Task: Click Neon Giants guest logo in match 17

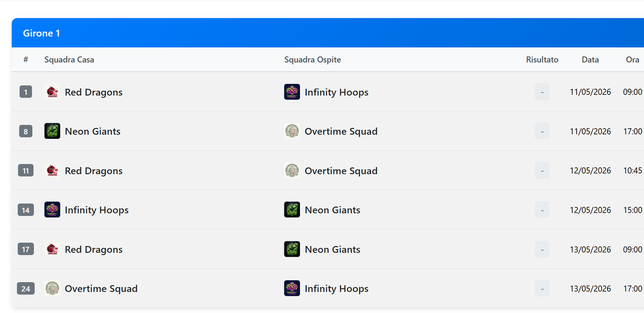Action: click(292, 249)
